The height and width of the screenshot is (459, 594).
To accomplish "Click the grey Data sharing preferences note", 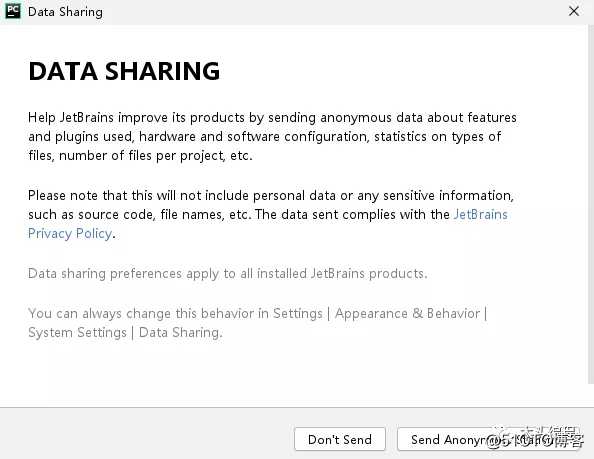I will [228, 273].
